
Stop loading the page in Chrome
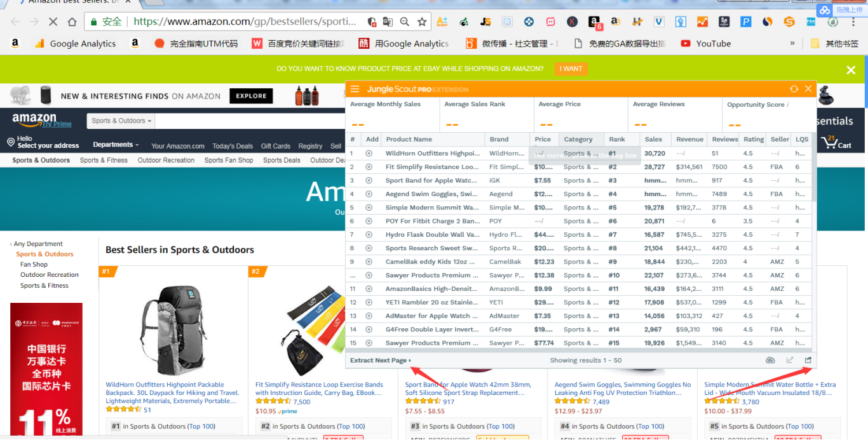[x=53, y=22]
